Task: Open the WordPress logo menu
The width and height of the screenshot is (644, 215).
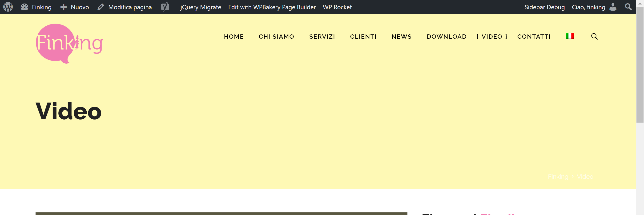Action: click(8, 7)
